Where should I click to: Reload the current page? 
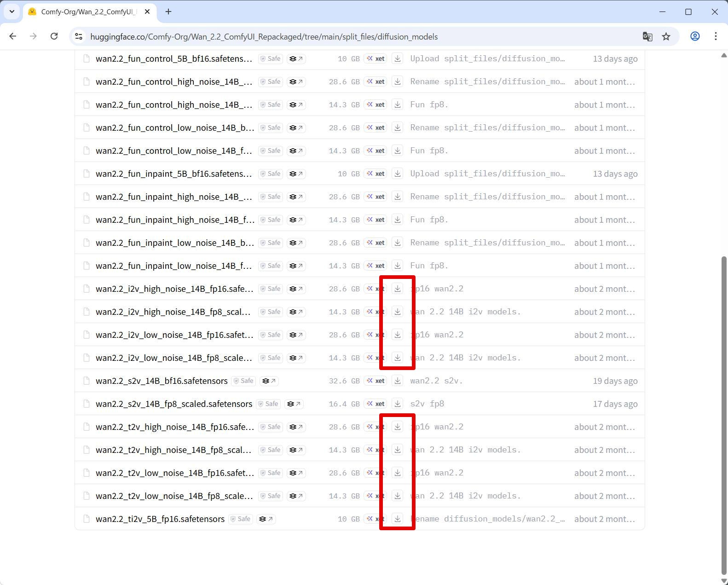coord(54,36)
